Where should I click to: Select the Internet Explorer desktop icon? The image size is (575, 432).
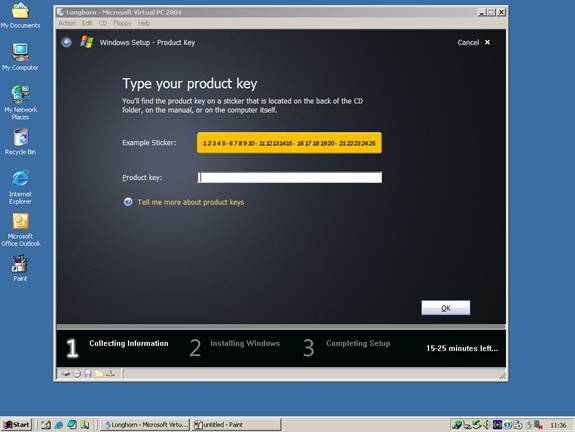pos(20,187)
